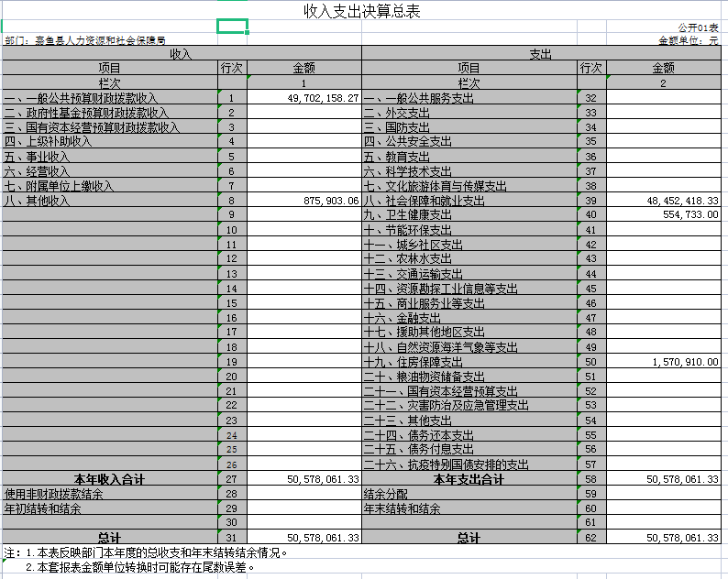Select the amount 48,452,418.33 cell
The image size is (728, 579).
664,201
